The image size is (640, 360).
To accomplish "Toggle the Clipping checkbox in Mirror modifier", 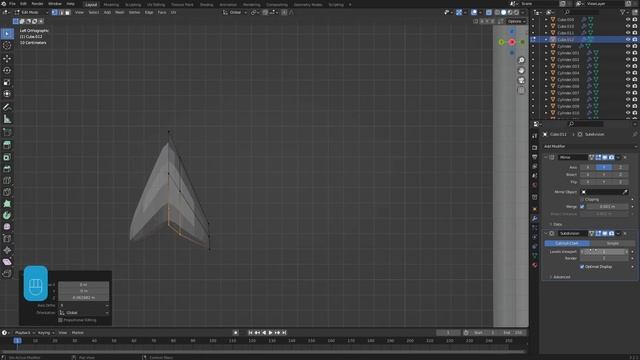I will click(x=582, y=200).
